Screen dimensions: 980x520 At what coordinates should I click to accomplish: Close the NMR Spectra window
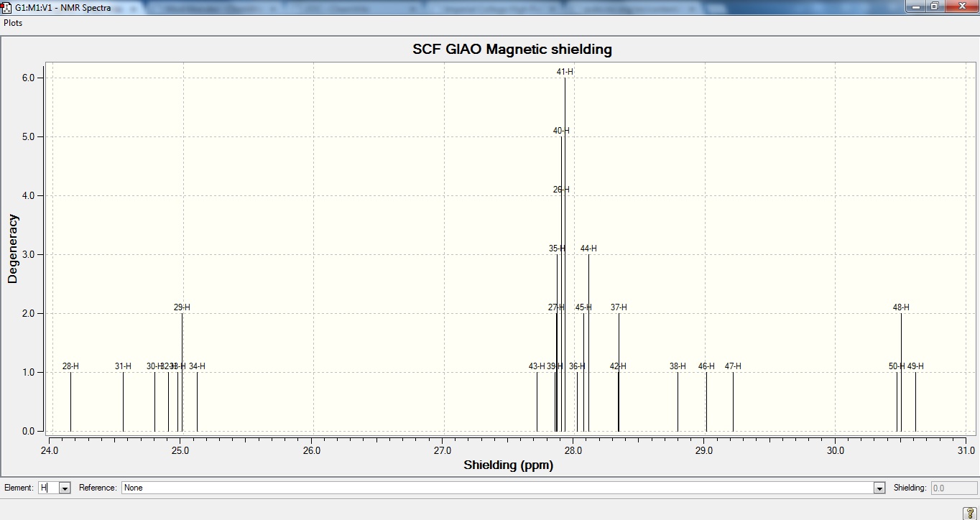(x=961, y=6)
